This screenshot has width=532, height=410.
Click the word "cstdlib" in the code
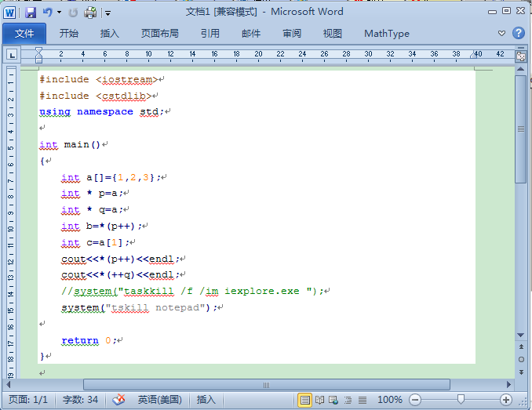pyautogui.click(x=124, y=96)
